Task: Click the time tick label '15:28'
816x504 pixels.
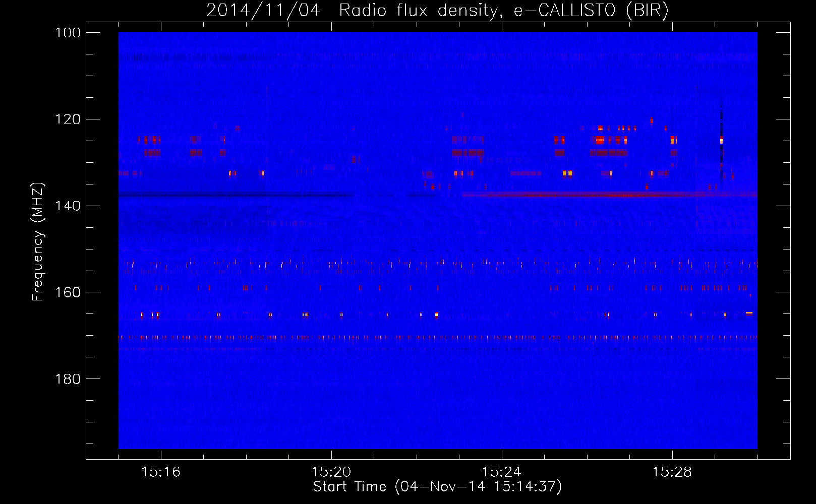Action: 672,472
